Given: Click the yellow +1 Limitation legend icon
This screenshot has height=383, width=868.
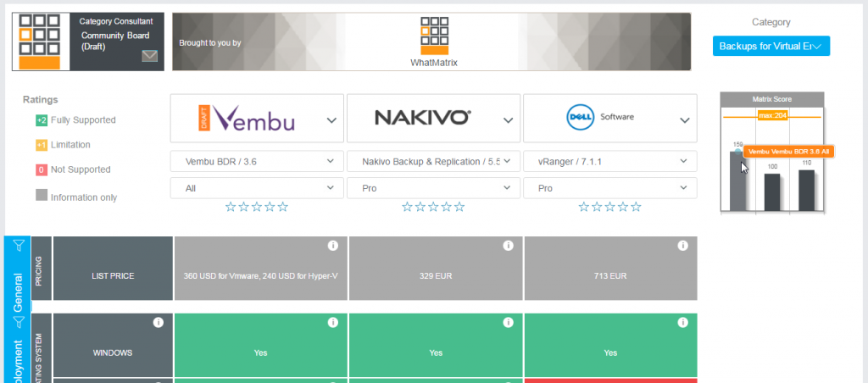Looking at the screenshot, I should 42,145.
